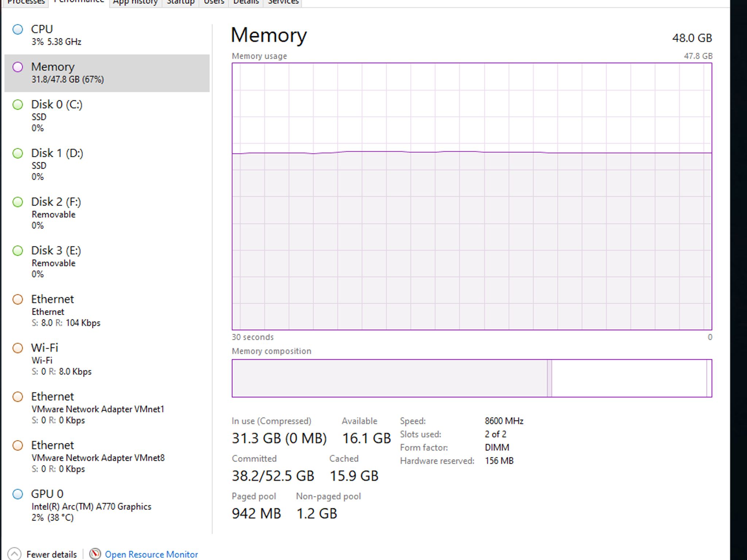Click the Memory purple circle icon
Image resolution: width=747 pixels, height=560 pixels.
click(x=18, y=67)
